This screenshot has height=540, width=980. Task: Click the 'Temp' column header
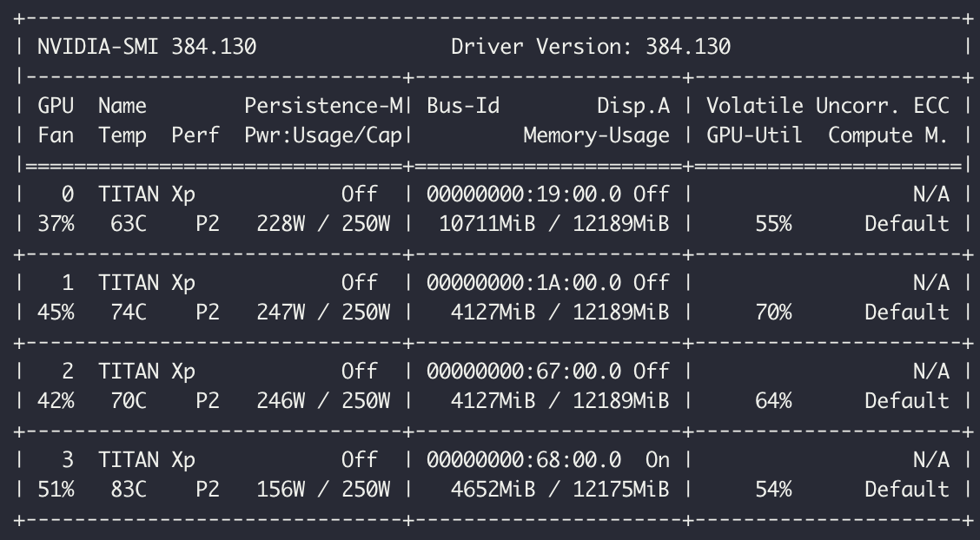pos(122,135)
